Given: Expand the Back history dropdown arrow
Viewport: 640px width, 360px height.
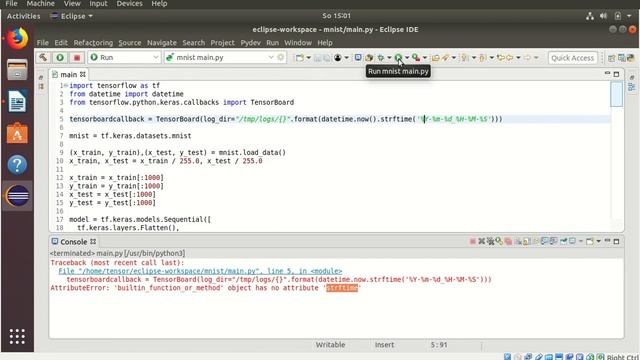Looking at the screenshot, I should [518, 58].
